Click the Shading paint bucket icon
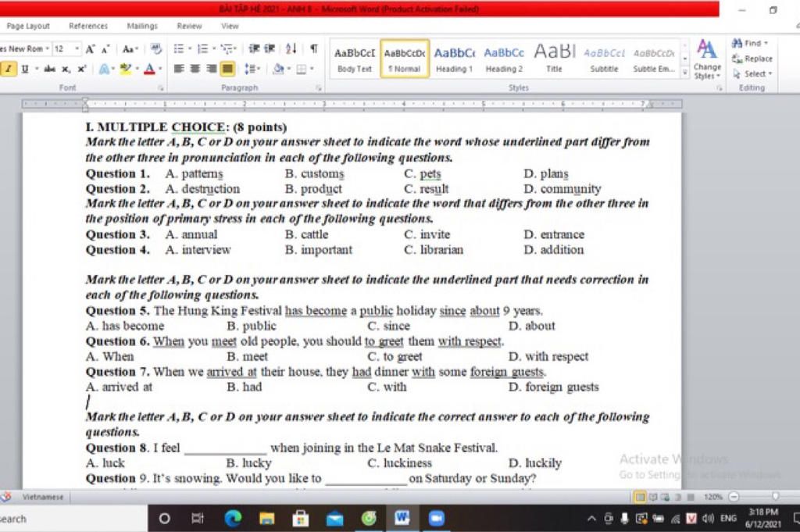800x532 pixels. [279, 68]
